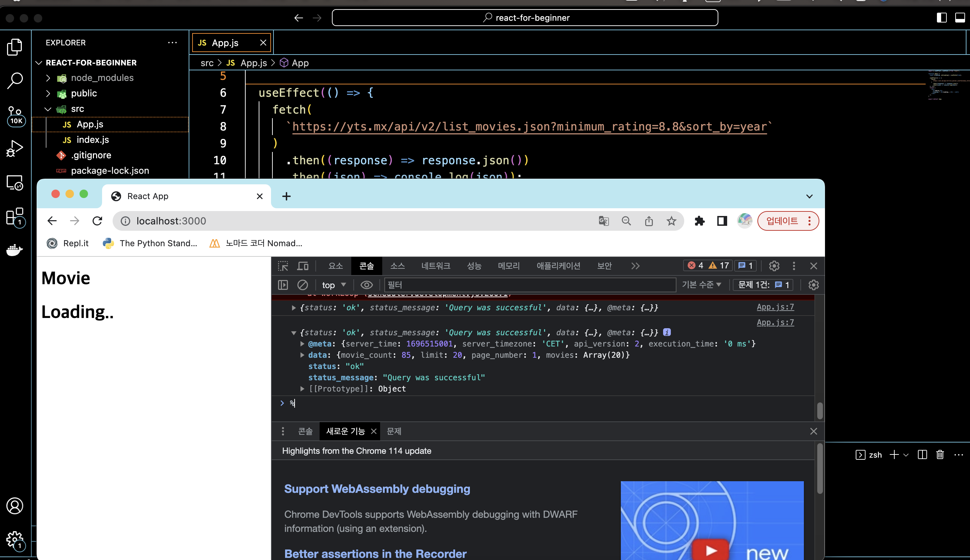Show the console sidebar panel
970x560 pixels.
283,285
